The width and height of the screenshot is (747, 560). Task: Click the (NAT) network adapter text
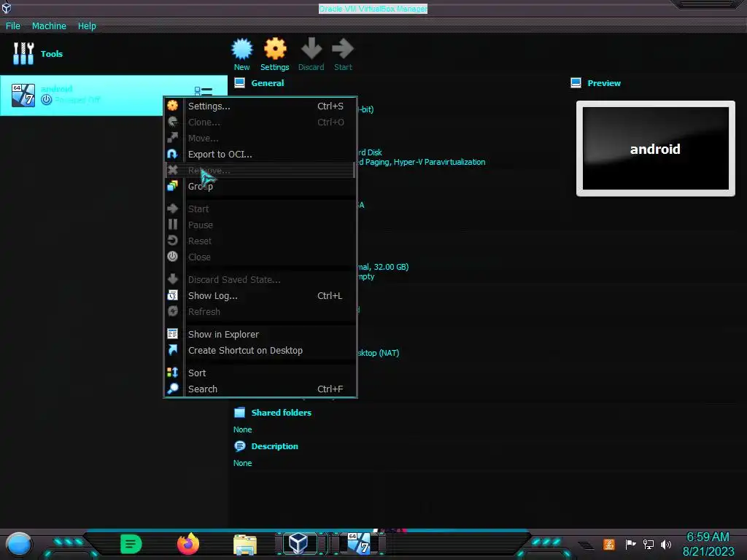point(389,353)
